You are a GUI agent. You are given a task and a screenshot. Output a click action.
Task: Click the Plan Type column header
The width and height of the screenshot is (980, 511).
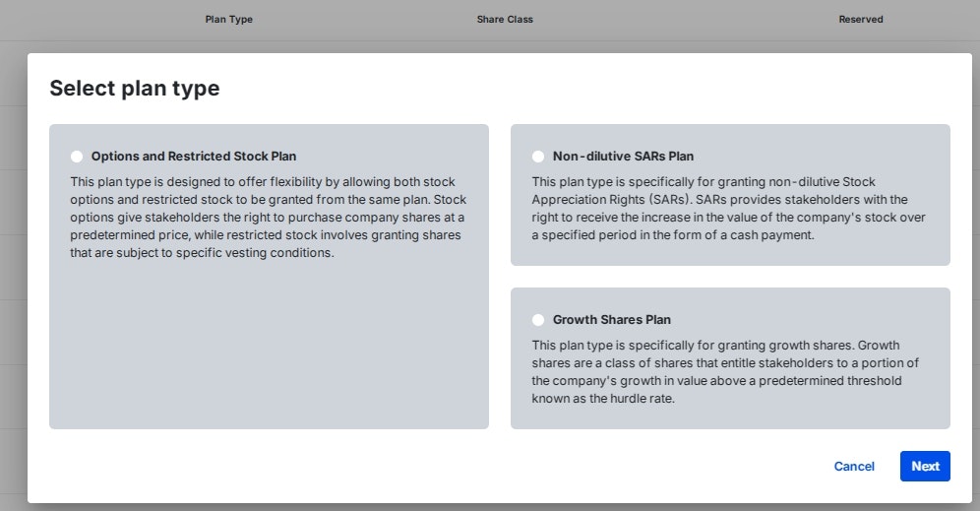pyautogui.click(x=228, y=20)
